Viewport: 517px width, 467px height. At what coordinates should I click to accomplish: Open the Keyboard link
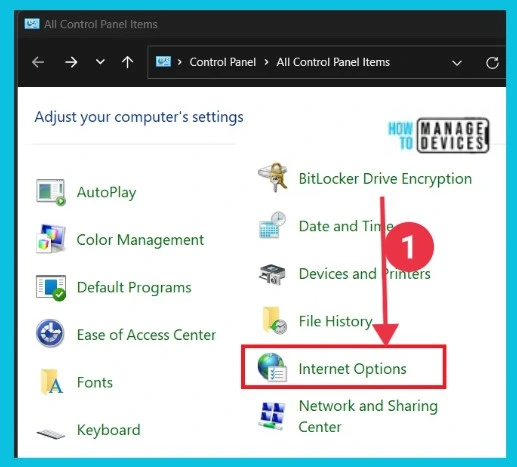tap(109, 430)
